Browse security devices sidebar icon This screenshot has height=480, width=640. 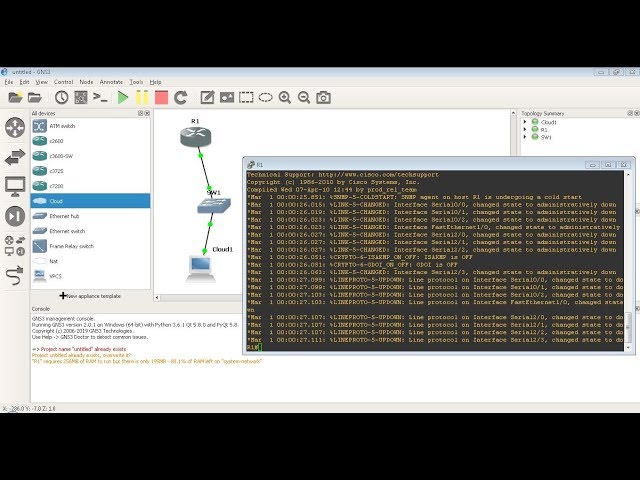(15, 216)
